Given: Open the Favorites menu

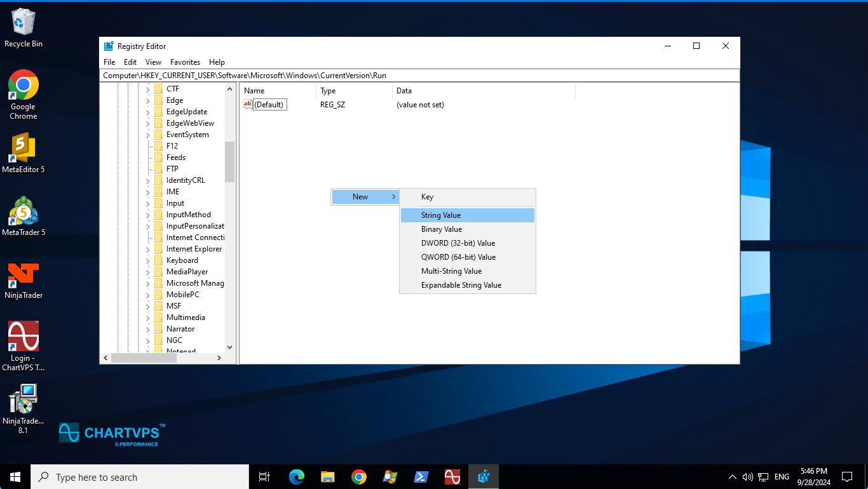Looking at the screenshot, I should [185, 62].
